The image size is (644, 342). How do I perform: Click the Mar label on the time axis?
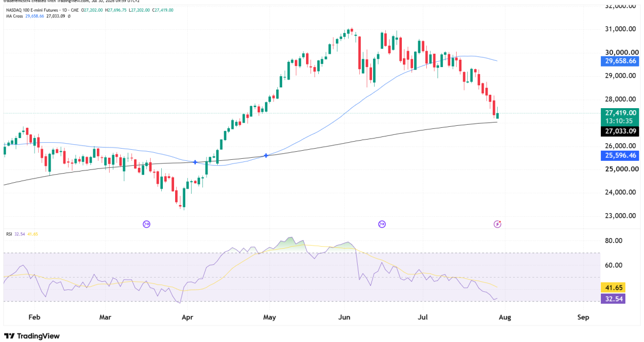105,317
